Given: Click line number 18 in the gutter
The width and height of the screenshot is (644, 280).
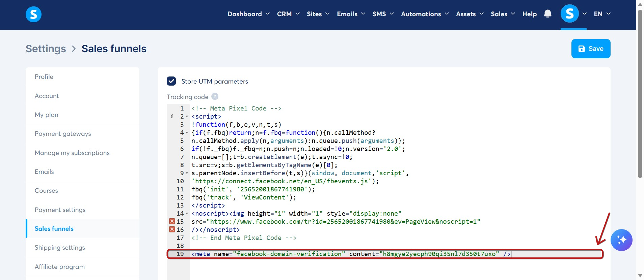Looking at the screenshot, I should (180, 246).
